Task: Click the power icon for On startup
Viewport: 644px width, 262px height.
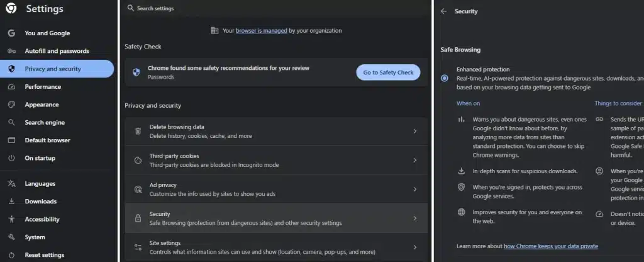Action: click(x=11, y=158)
